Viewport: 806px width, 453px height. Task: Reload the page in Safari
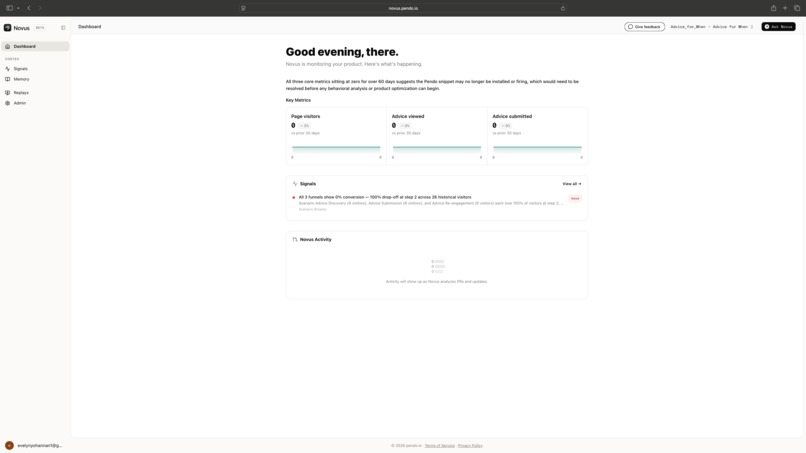[563, 8]
